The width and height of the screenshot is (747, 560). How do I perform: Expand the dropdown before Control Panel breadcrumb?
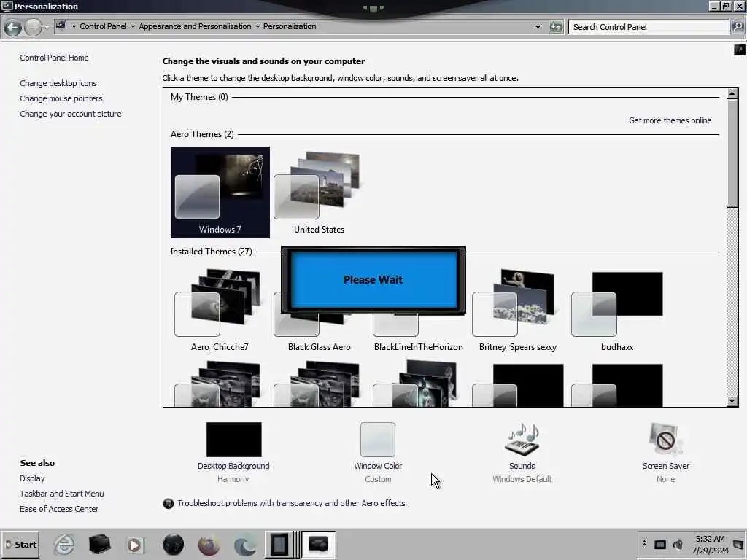[74, 27]
